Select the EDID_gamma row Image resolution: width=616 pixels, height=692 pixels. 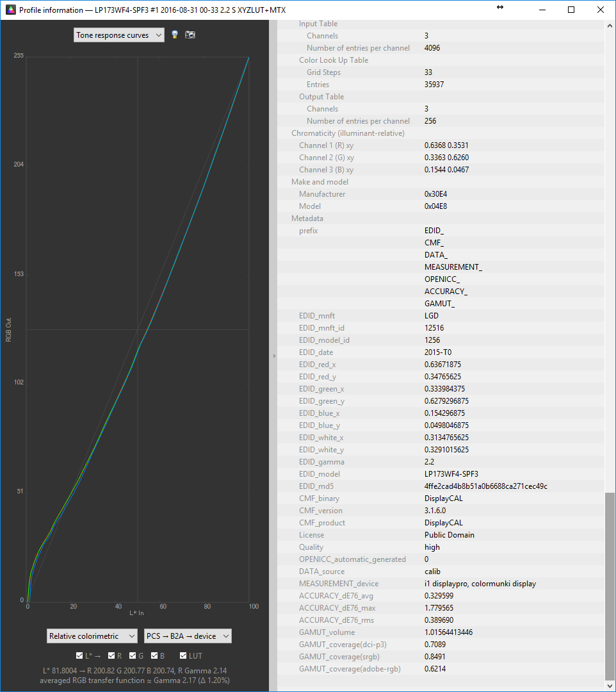pyautogui.click(x=441, y=462)
